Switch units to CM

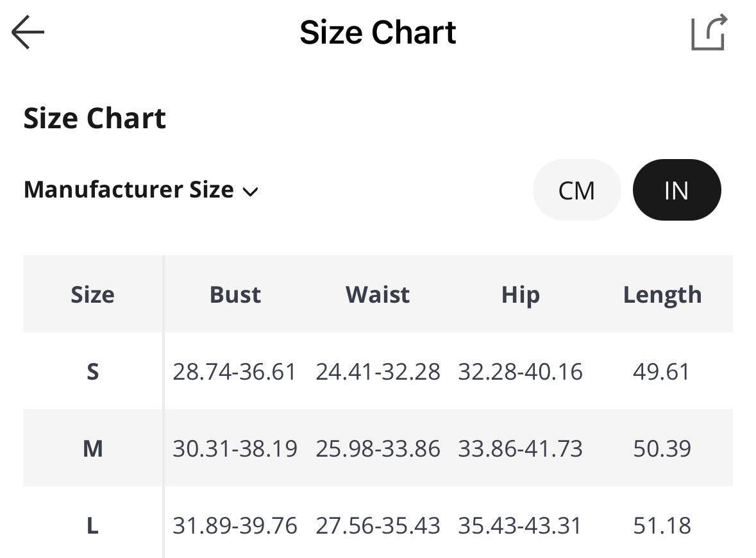pos(576,190)
